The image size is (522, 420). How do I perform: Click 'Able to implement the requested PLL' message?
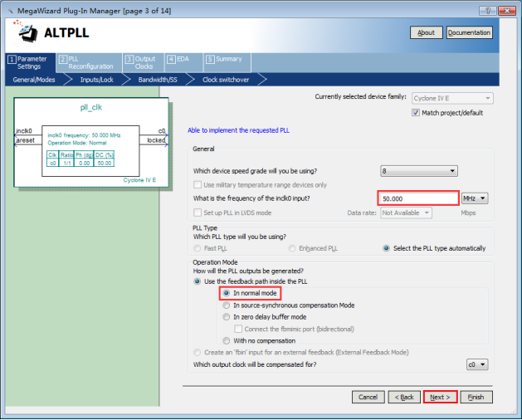coord(238,130)
